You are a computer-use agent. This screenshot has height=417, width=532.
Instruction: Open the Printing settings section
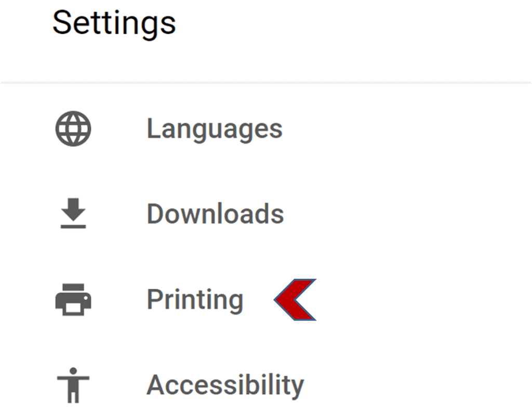(195, 300)
